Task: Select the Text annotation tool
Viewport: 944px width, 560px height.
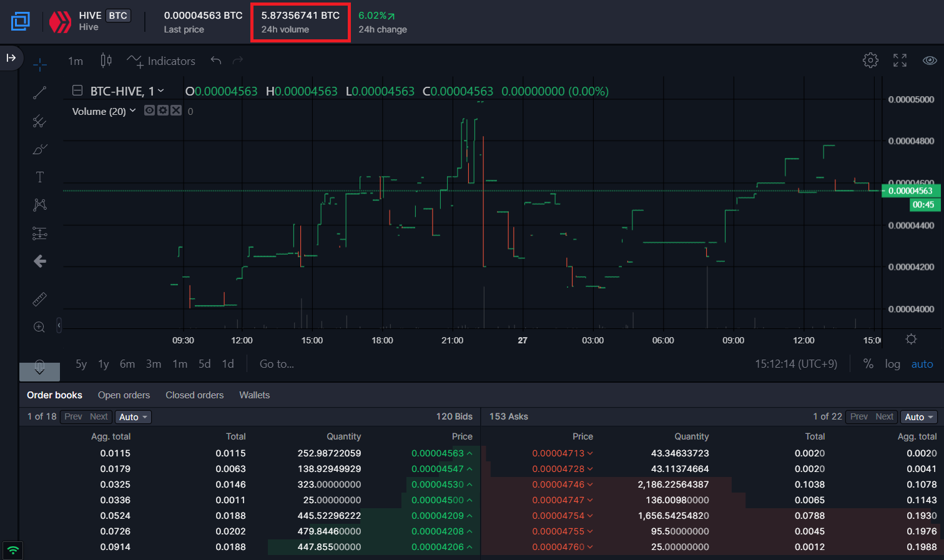Action: coord(40,177)
